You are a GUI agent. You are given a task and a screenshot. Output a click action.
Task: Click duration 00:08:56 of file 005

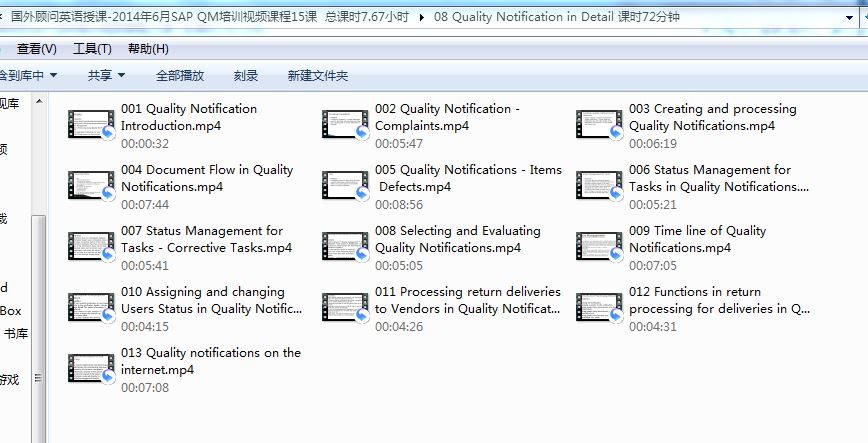399,204
